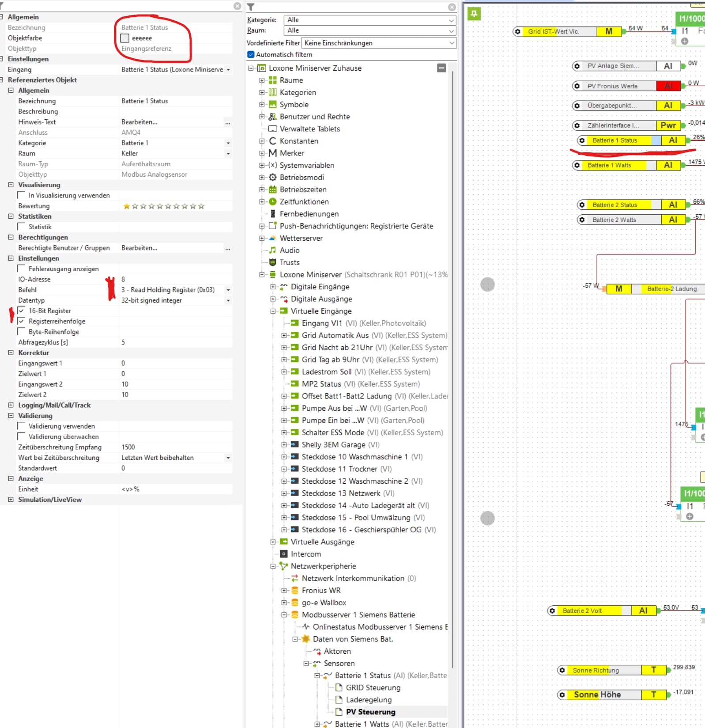
Task: Set rating via first Bewertung star
Action: [x=127, y=206]
